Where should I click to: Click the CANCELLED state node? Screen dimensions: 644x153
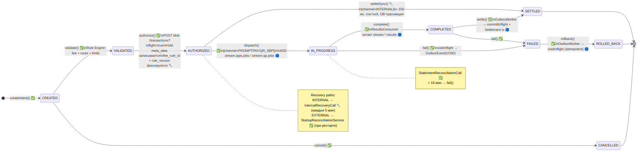[x=608, y=145]
